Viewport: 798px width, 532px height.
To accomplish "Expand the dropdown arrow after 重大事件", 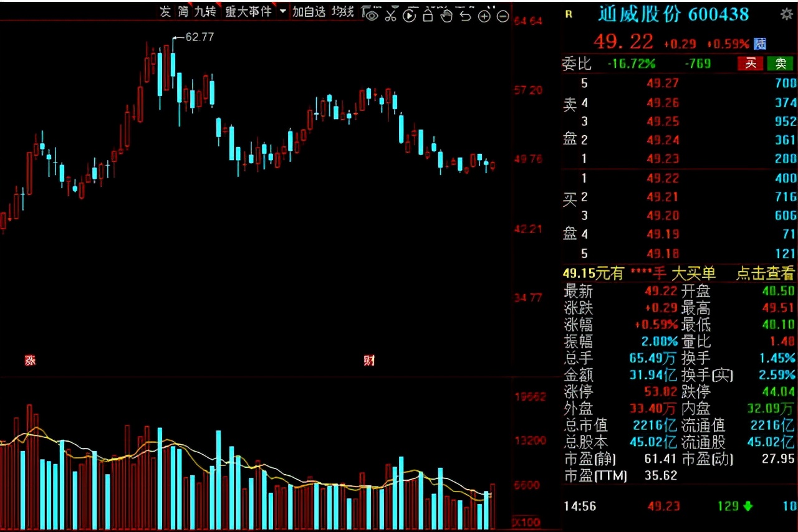I will click(283, 11).
